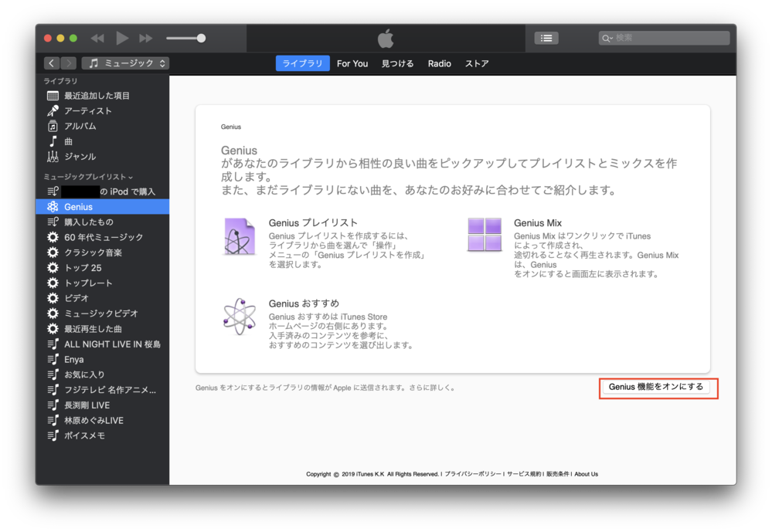Open the 販売条件 footer link
The image size is (772, 532).
557,474
